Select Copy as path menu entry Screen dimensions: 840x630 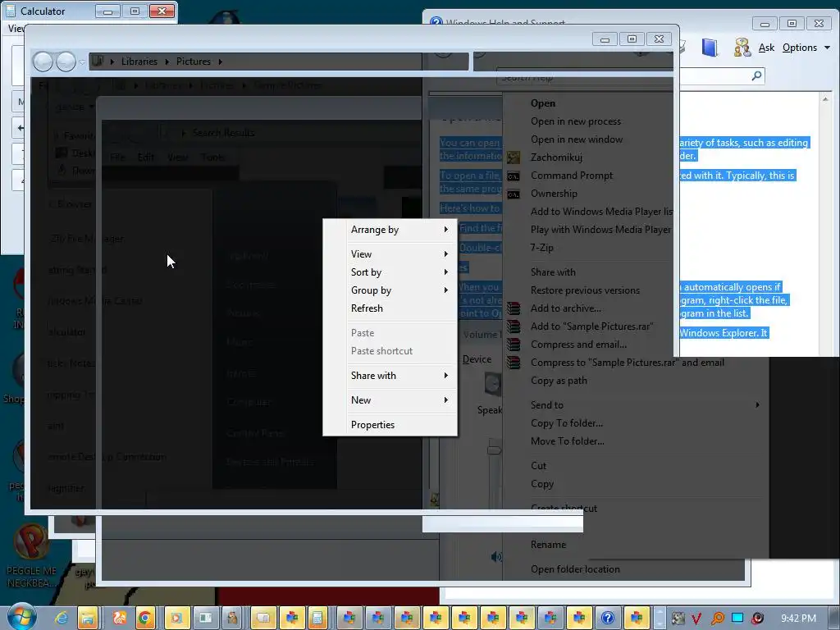[x=559, y=381]
